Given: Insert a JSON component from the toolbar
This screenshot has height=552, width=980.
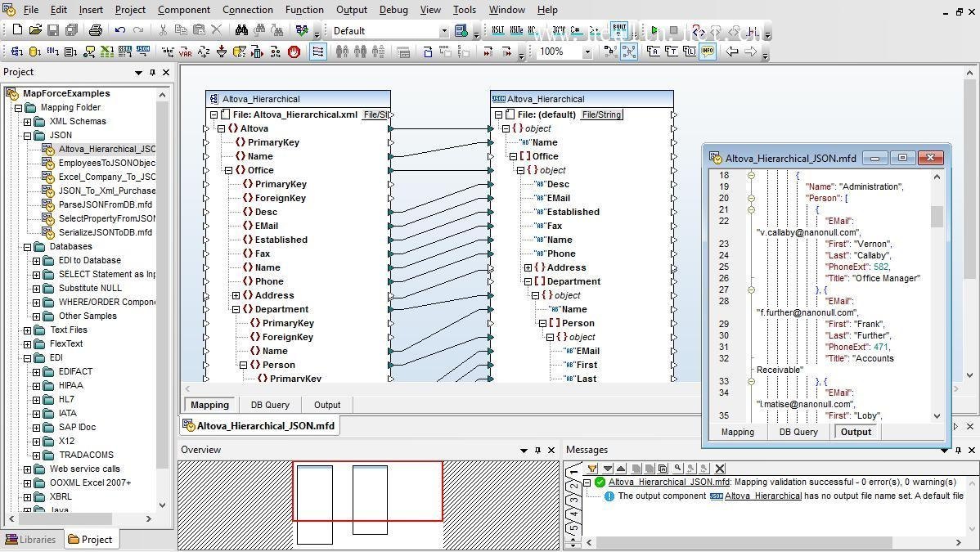Looking at the screenshot, I should [x=143, y=52].
